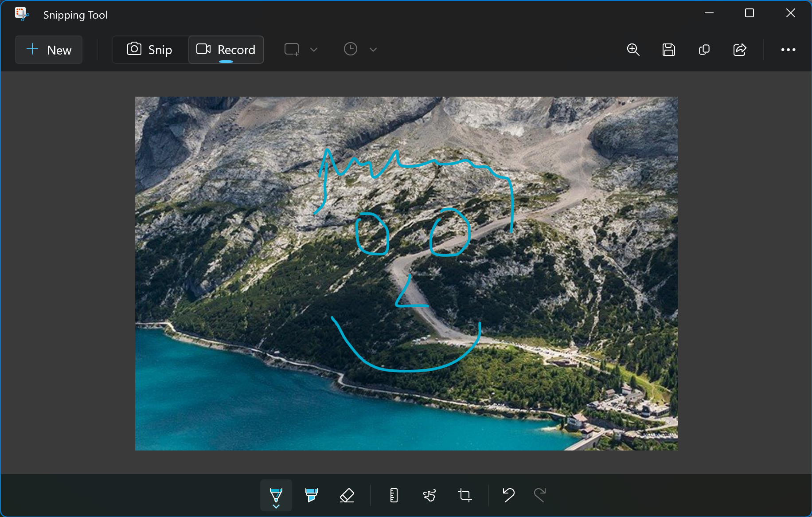The width and height of the screenshot is (812, 517).
Task: Open the Zoom control
Action: [x=633, y=50]
